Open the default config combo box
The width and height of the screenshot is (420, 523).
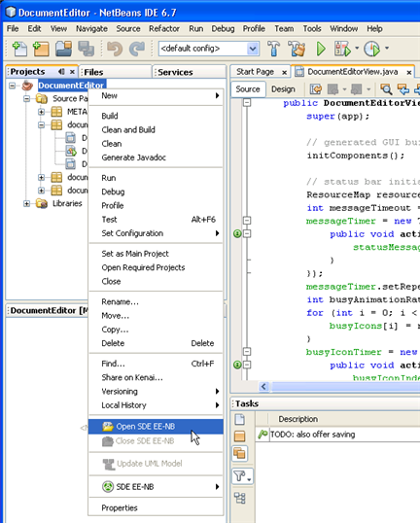[209, 49]
